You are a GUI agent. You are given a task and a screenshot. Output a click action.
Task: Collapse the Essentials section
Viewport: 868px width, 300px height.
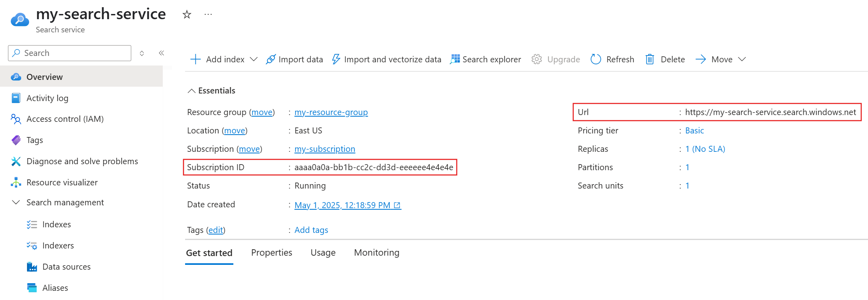tap(191, 91)
